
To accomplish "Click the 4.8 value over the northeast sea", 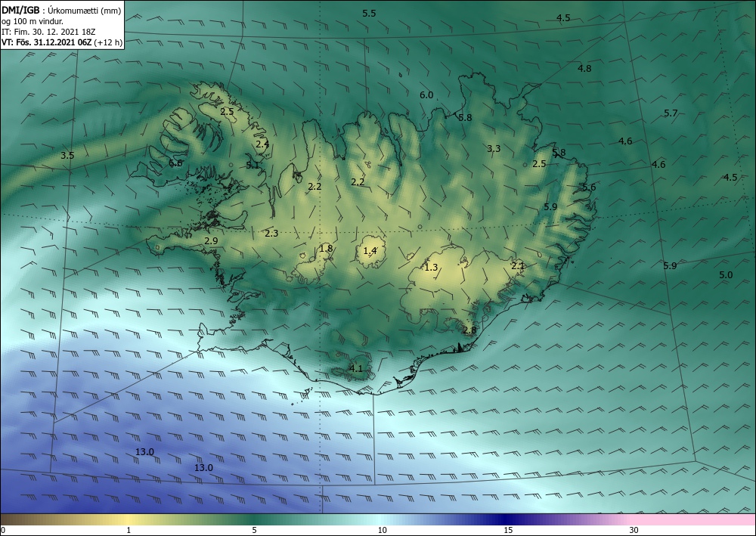I will click(x=584, y=69).
